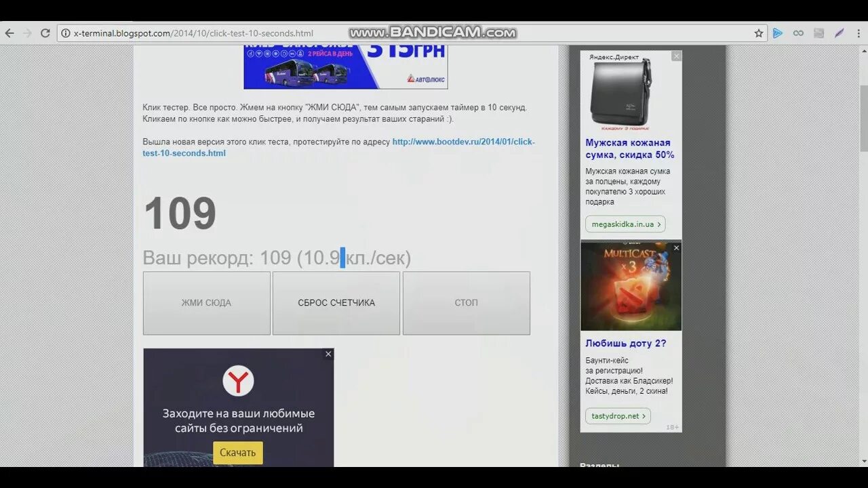Close the Yandex browser ad banner
The width and height of the screenshot is (868, 488).
[x=328, y=354]
